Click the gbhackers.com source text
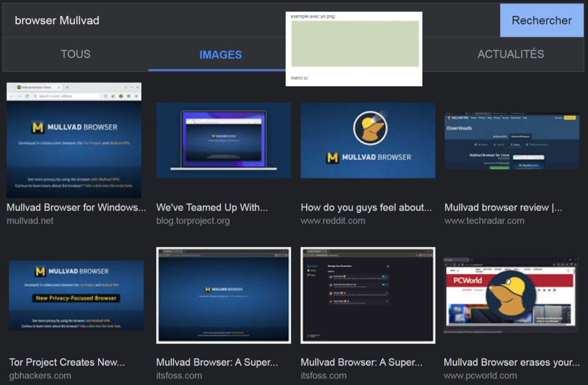588x385 pixels. pyautogui.click(x=40, y=376)
